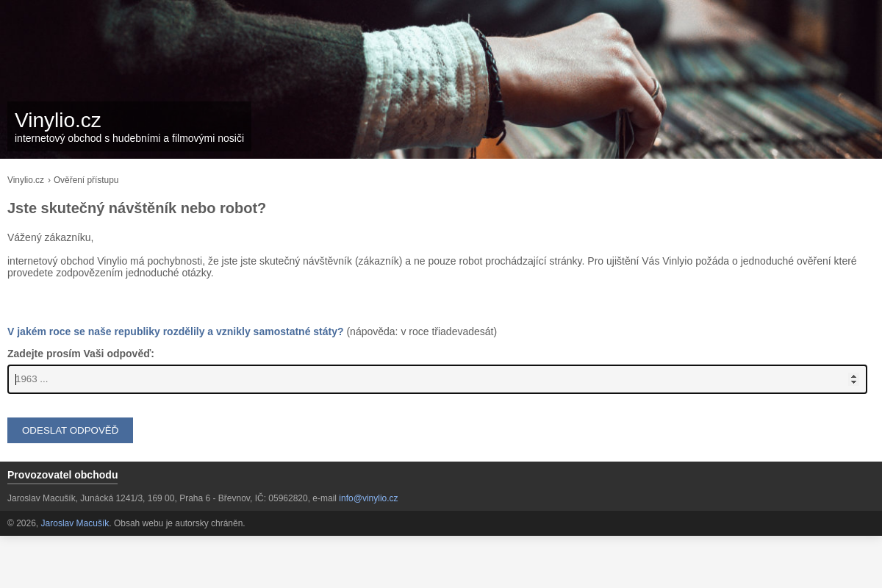
Task: Focus the year answer input field
Action: click(x=426, y=379)
